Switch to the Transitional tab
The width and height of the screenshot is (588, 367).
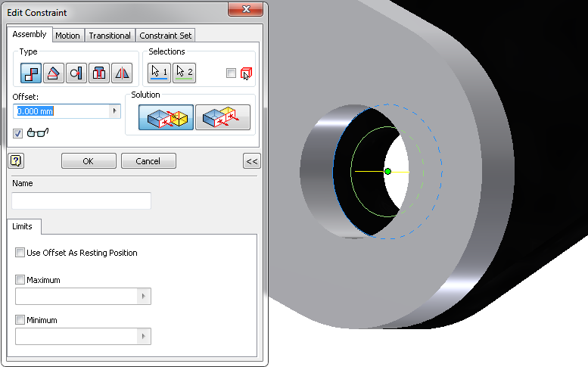110,36
